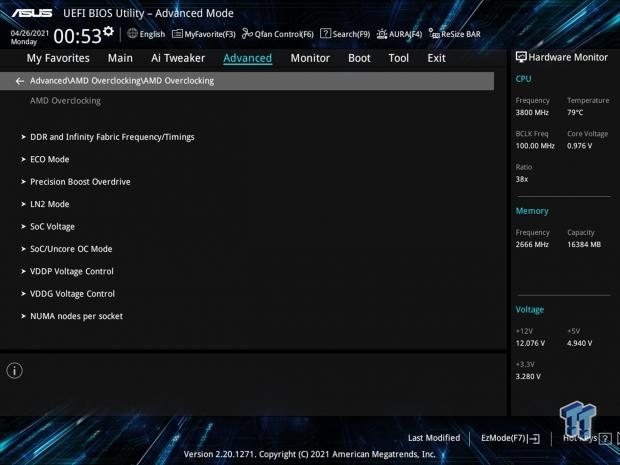Open AURA(F4) settings
The image size is (620, 465).
tap(405, 34)
